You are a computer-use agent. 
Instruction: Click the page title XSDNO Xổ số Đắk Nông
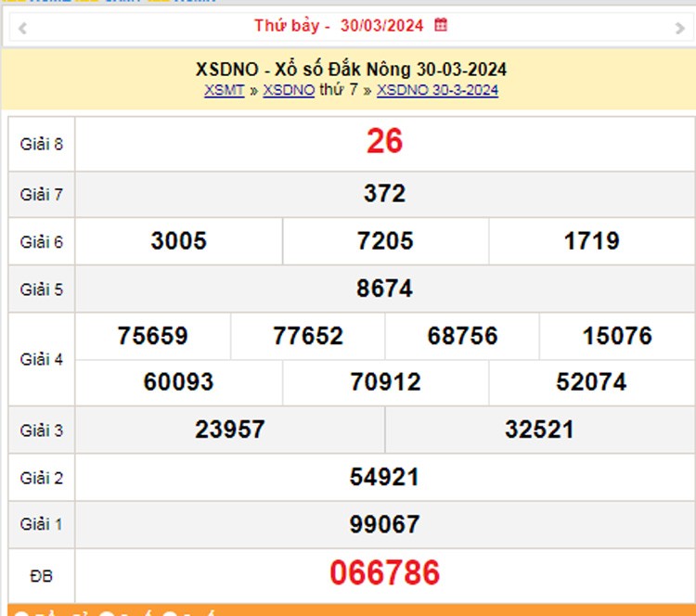351,70
